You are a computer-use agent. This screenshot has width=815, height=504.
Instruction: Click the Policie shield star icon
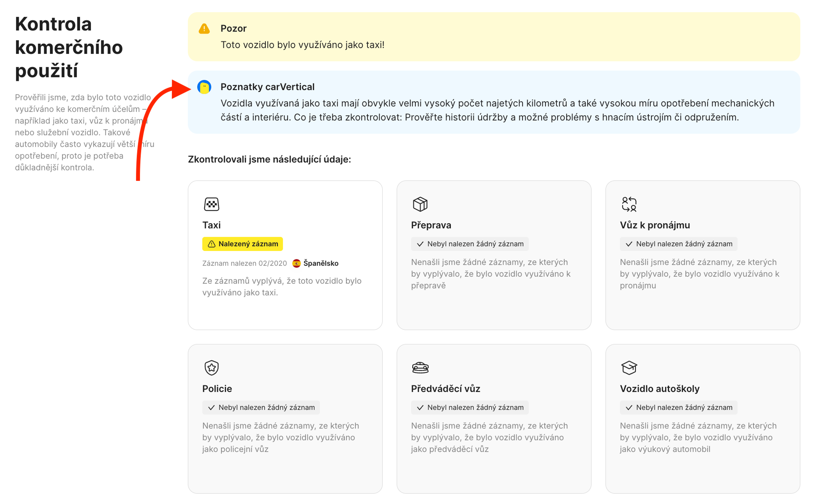click(211, 368)
